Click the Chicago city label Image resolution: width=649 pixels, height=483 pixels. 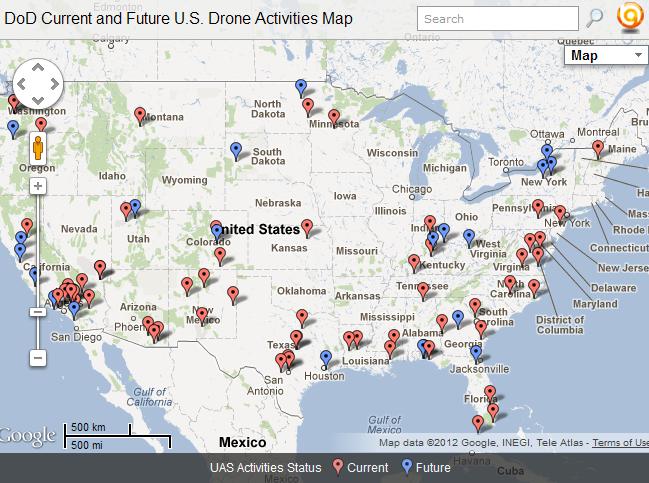412,189
